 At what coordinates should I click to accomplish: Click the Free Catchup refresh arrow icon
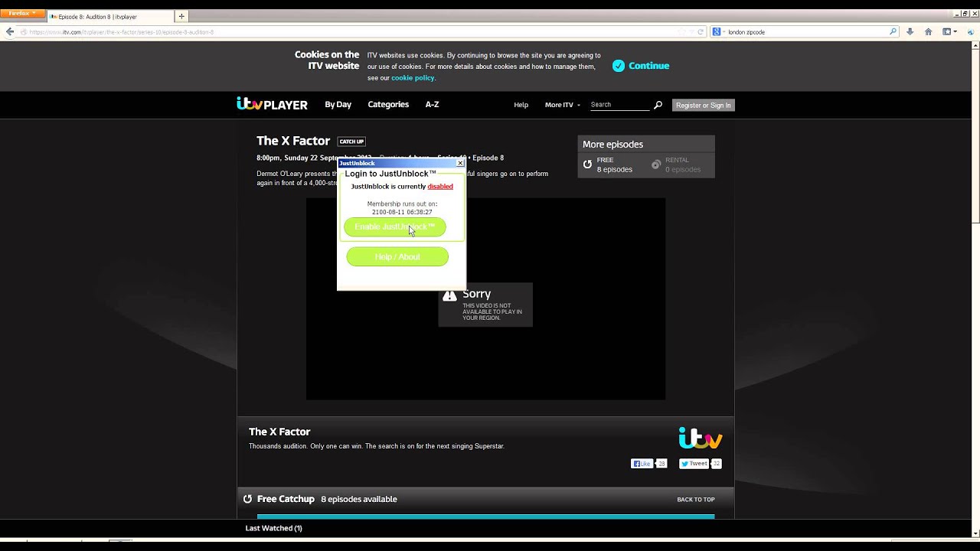point(247,499)
